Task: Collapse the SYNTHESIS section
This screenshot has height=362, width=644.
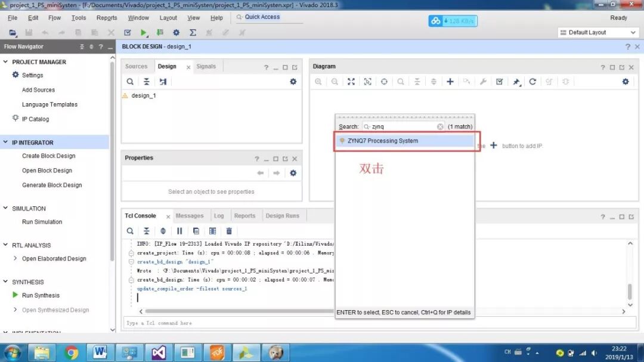Action: pyautogui.click(x=5, y=281)
